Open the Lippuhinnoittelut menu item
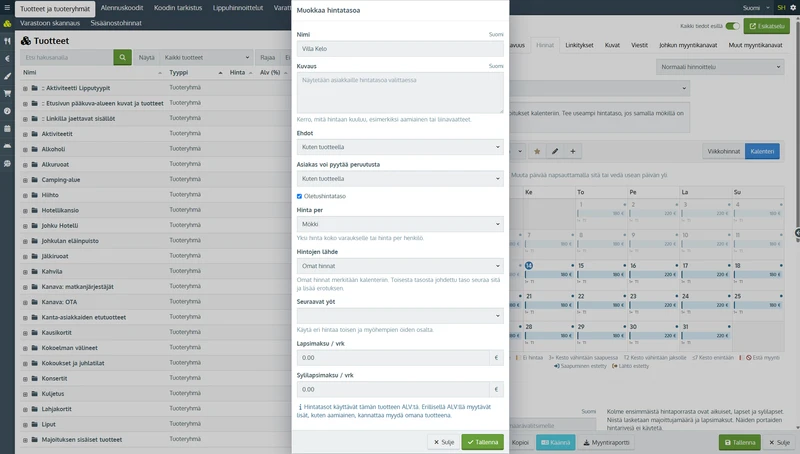This screenshot has width=800, height=454. coord(238,8)
